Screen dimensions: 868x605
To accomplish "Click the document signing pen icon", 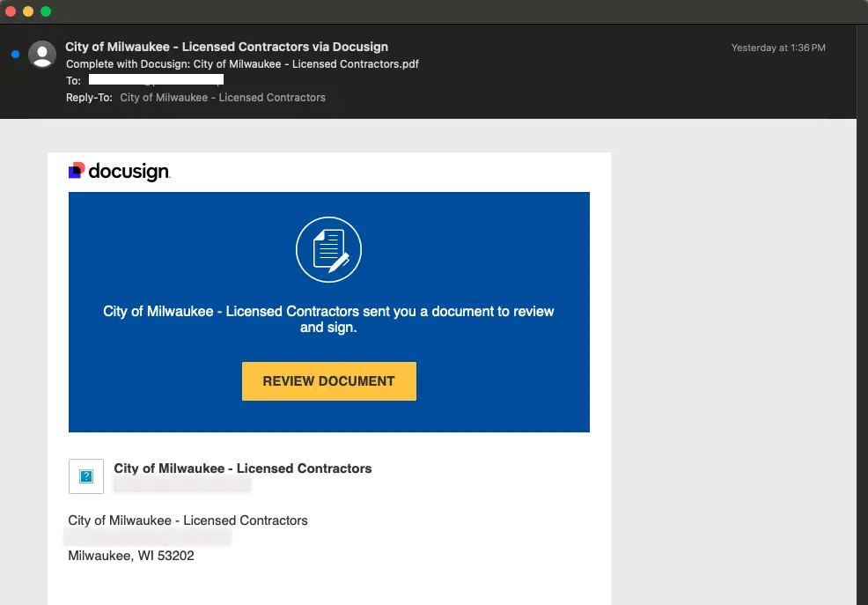I will (329, 249).
